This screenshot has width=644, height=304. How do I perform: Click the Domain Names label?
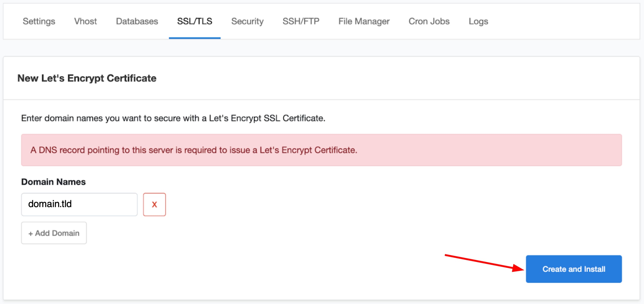click(53, 182)
